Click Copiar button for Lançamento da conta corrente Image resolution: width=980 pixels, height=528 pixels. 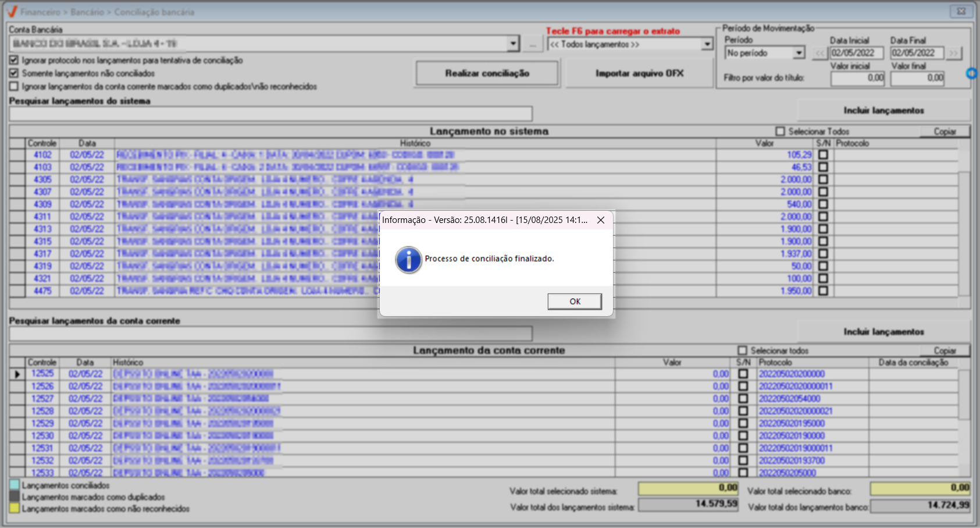tap(945, 350)
